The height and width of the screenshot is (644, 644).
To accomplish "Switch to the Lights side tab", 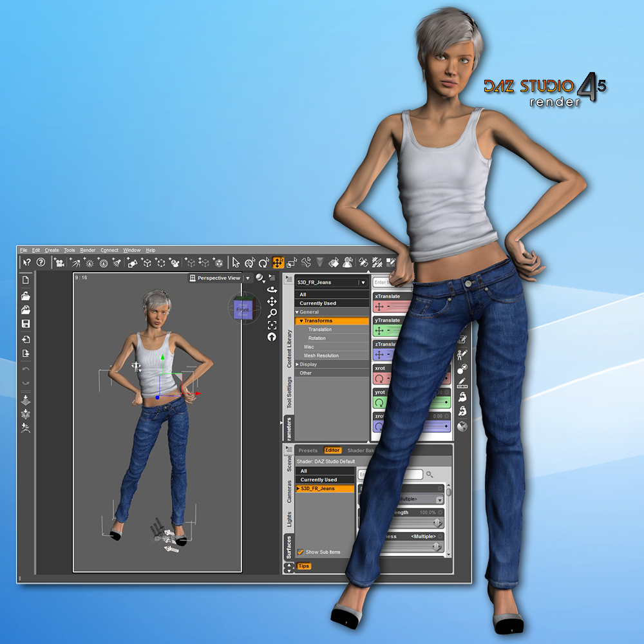I will click(289, 519).
